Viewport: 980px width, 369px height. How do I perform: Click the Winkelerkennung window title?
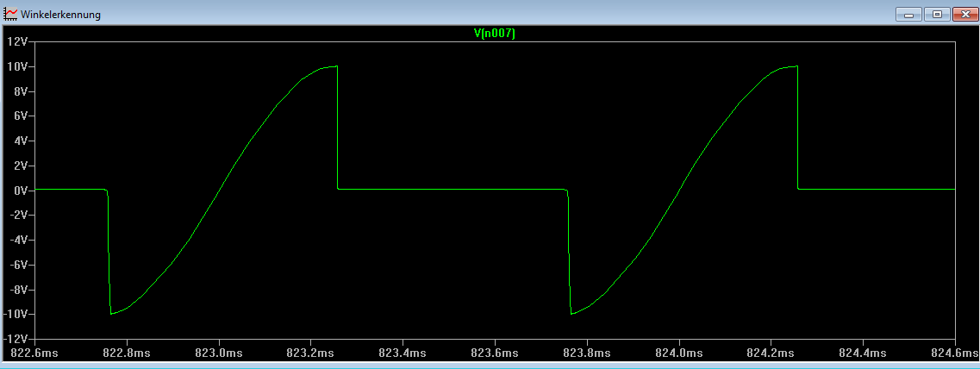(x=60, y=14)
